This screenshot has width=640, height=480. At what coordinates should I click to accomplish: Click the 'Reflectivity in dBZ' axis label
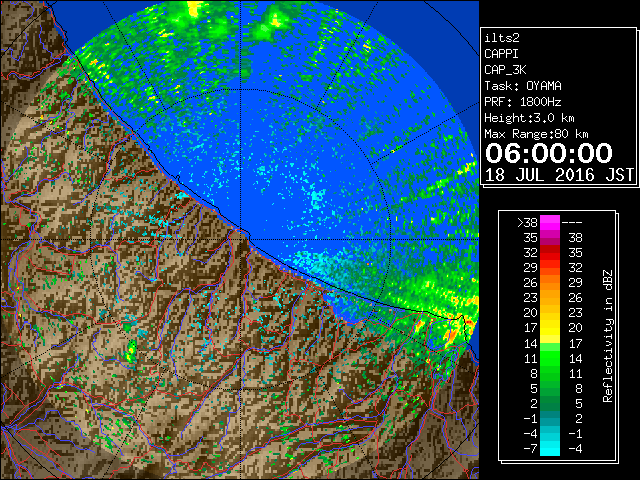point(608,336)
